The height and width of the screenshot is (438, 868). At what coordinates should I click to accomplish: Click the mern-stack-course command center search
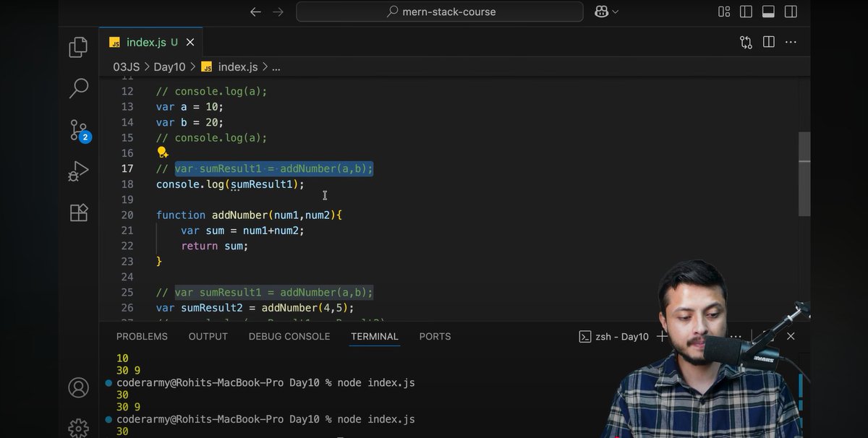pyautogui.click(x=440, y=12)
